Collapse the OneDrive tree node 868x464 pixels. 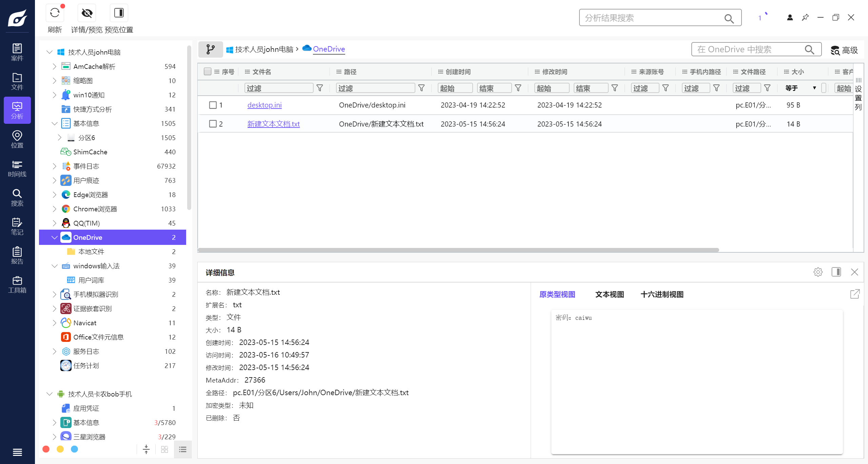(x=55, y=237)
